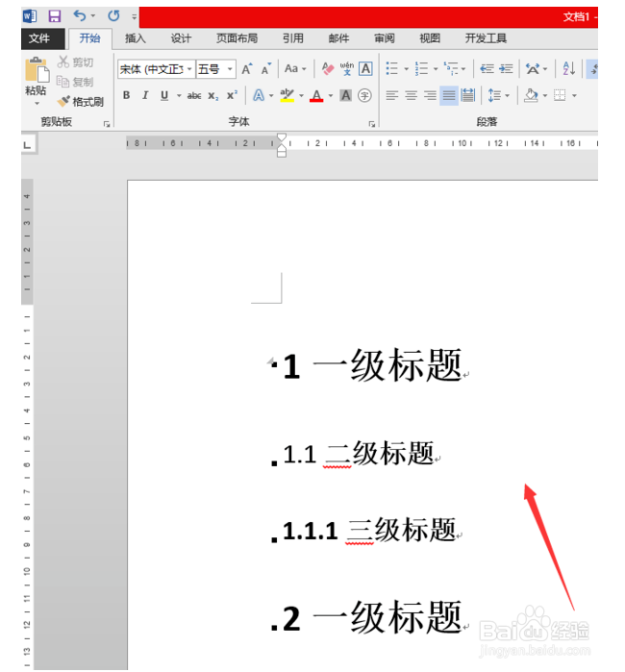Open the 字体 dialog launcher

372,124
